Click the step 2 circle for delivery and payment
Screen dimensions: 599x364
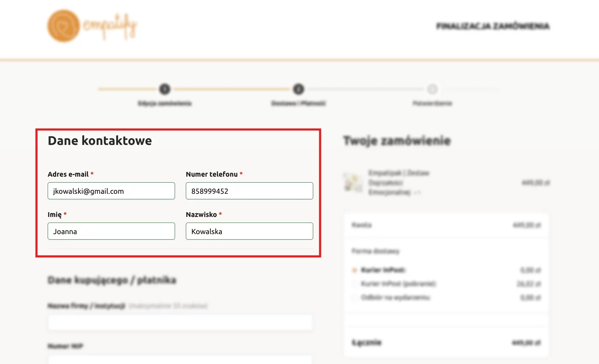(298, 89)
